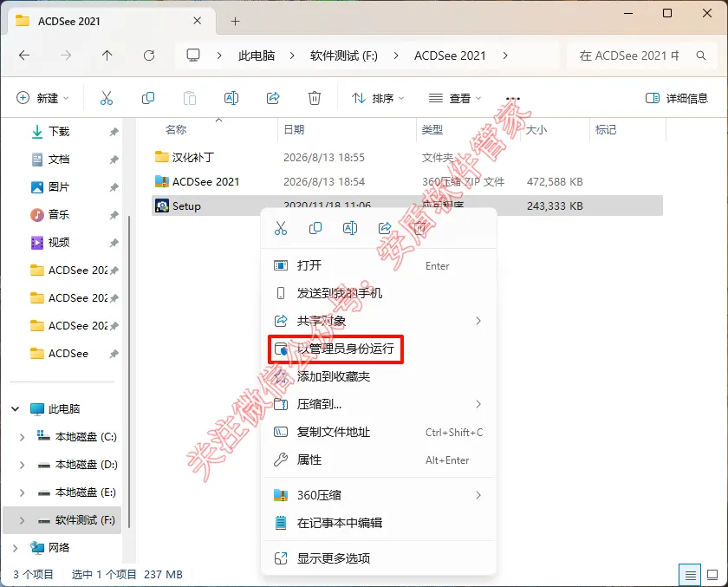Sort by the 大小 column header
728x587 pixels.
coord(536,129)
